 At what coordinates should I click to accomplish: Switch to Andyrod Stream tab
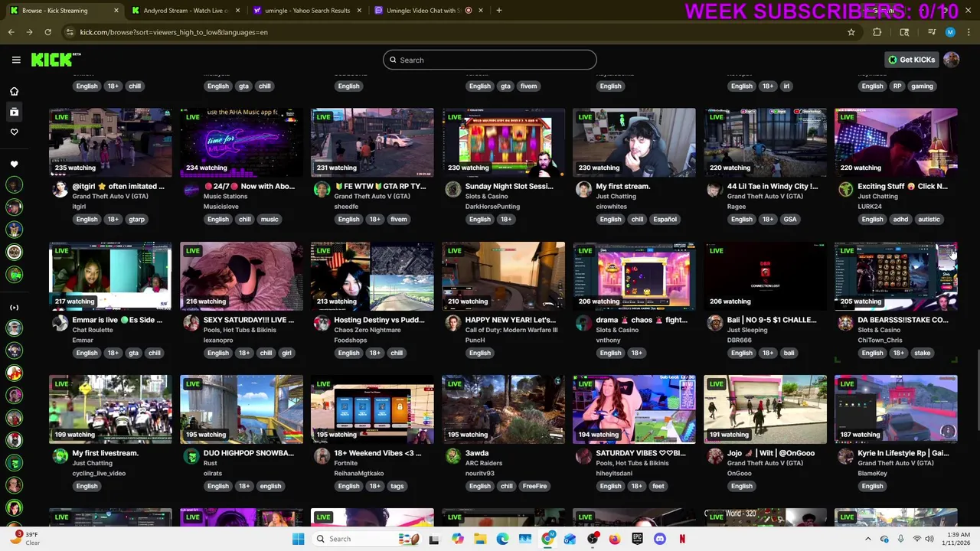[185, 11]
